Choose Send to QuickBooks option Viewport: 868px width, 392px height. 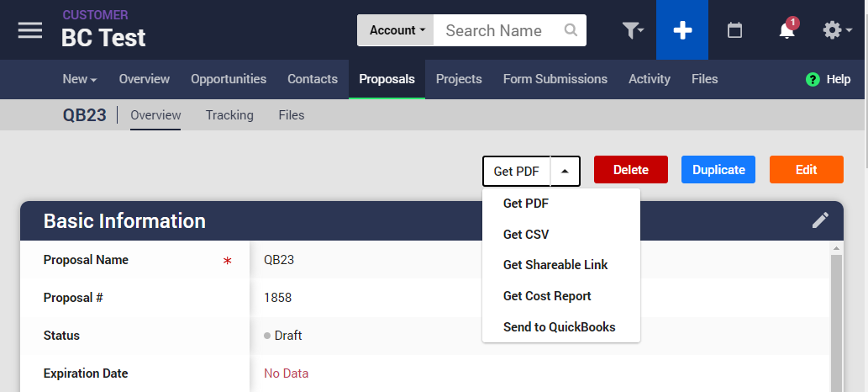click(x=559, y=327)
